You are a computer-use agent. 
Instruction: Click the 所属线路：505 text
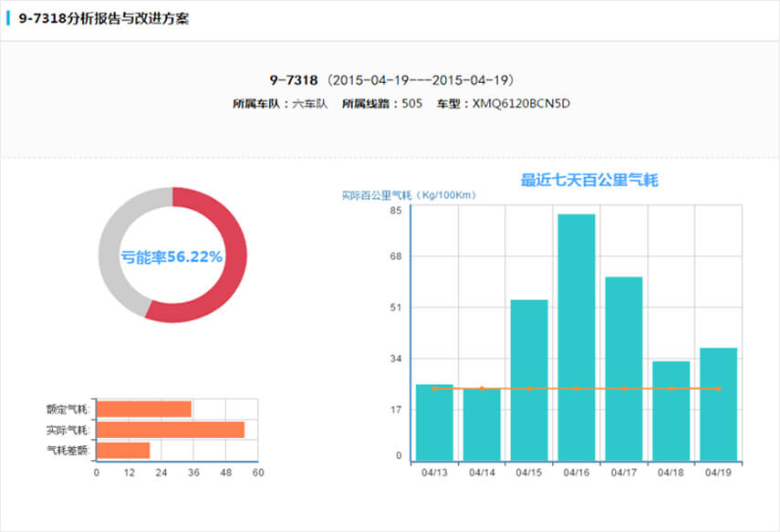click(x=382, y=103)
